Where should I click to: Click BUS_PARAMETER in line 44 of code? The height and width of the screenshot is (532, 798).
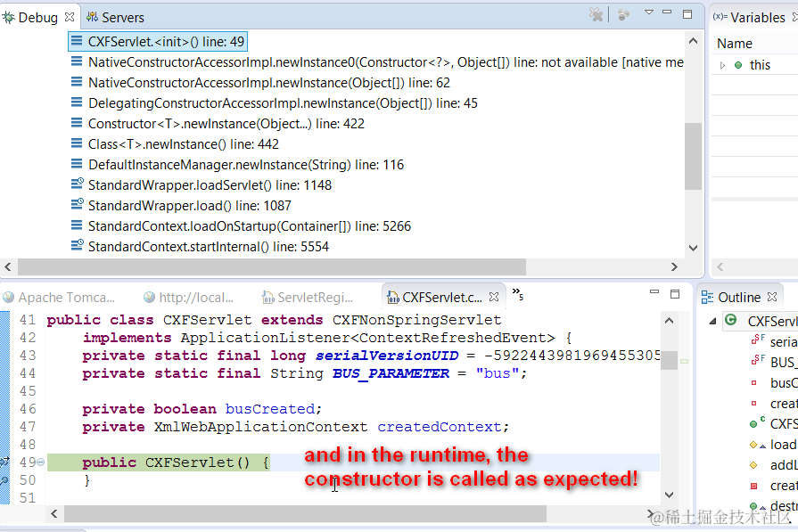[391, 373]
